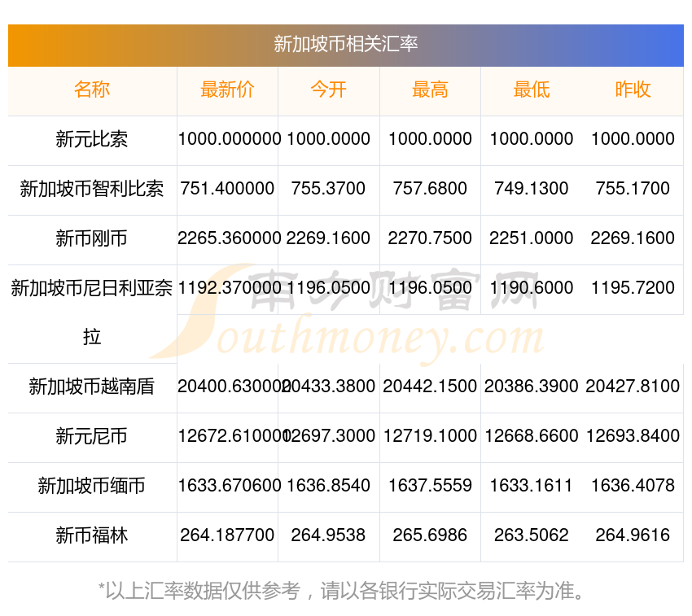Click the previous close 264.9616
This screenshot has height=616, width=692.
tap(633, 535)
